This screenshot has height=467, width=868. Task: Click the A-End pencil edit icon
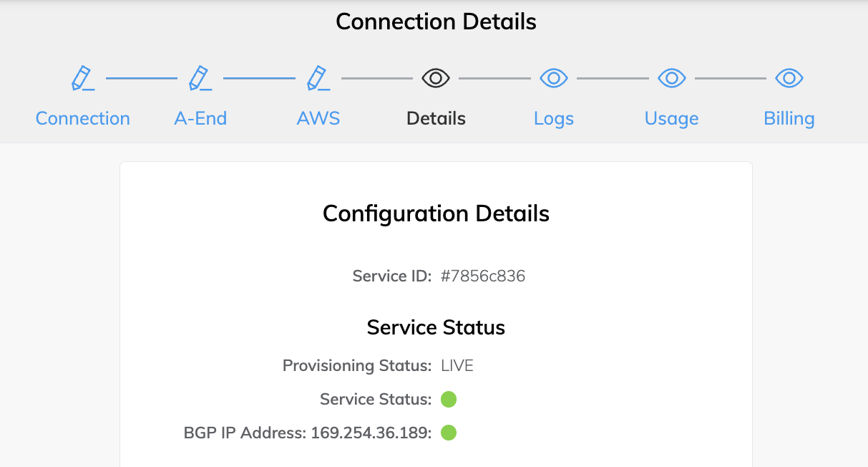pyautogui.click(x=199, y=77)
